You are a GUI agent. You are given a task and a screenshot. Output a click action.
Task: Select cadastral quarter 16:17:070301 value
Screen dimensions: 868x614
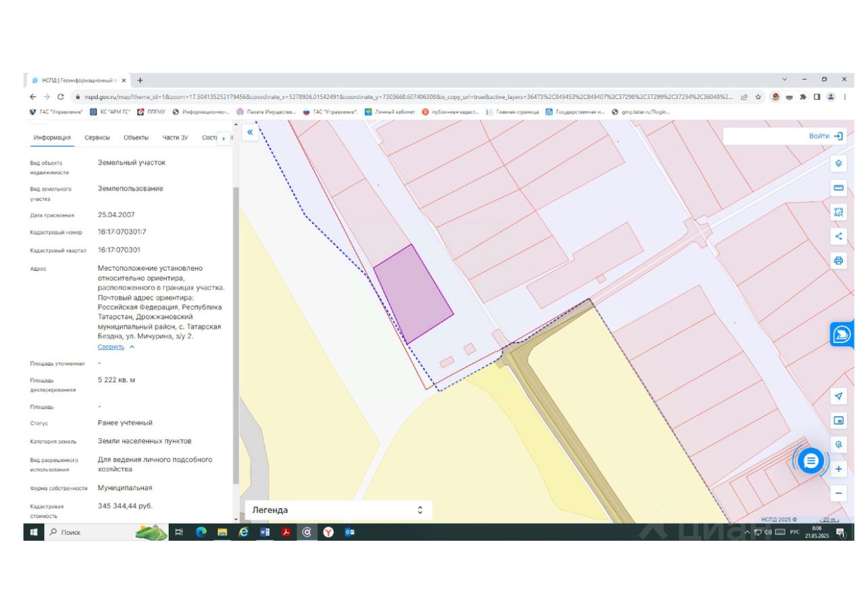119,250
